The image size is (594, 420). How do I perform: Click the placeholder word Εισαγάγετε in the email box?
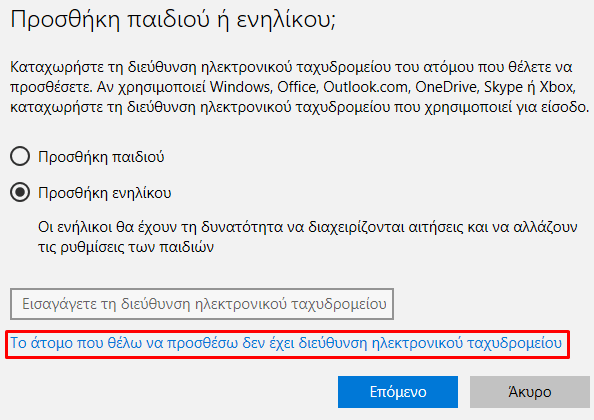(x=59, y=304)
